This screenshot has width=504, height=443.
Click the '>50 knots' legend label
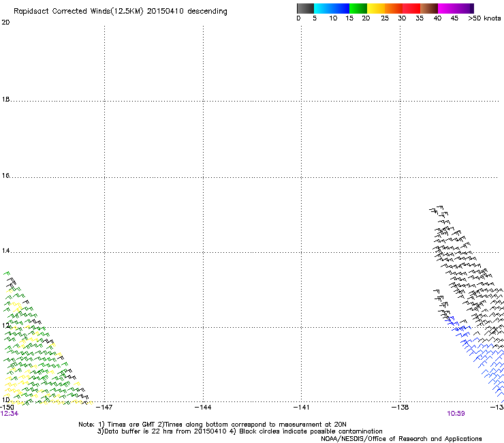(x=484, y=18)
